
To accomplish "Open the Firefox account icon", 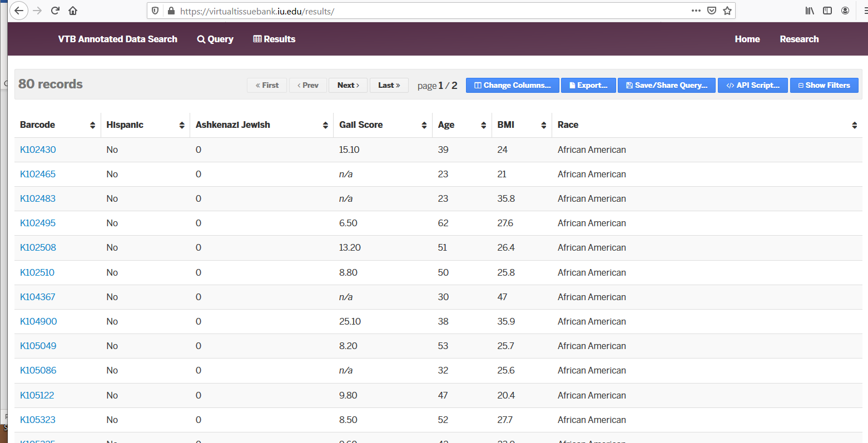I will pyautogui.click(x=845, y=11).
